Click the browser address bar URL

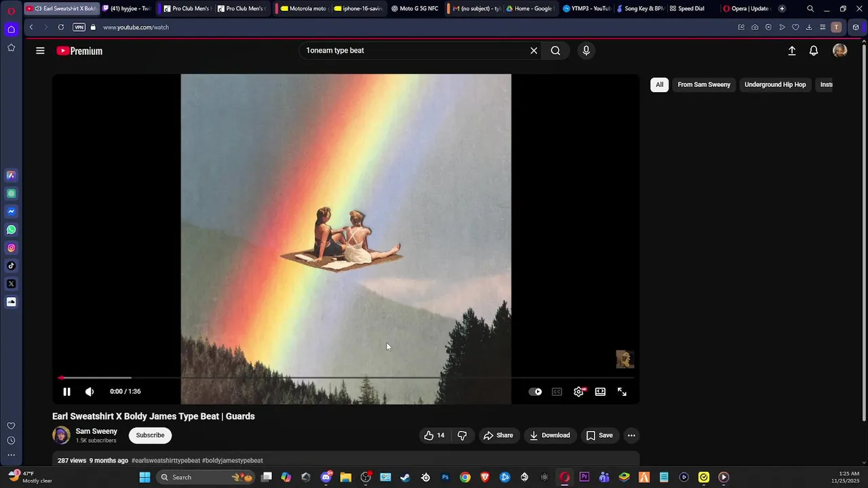pyautogui.click(x=136, y=27)
